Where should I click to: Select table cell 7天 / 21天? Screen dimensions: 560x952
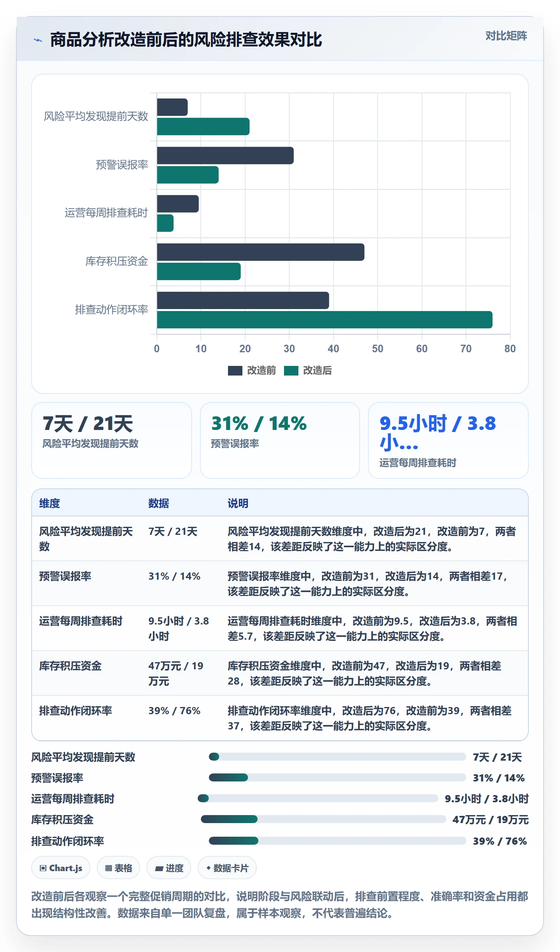(x=173, y=532)
